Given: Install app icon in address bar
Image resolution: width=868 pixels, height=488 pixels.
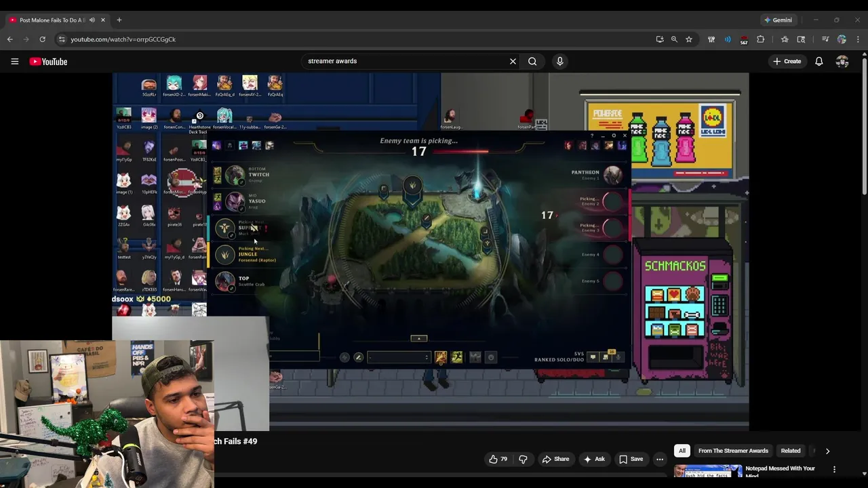Looking at the screenshot, I should (659, 39).
